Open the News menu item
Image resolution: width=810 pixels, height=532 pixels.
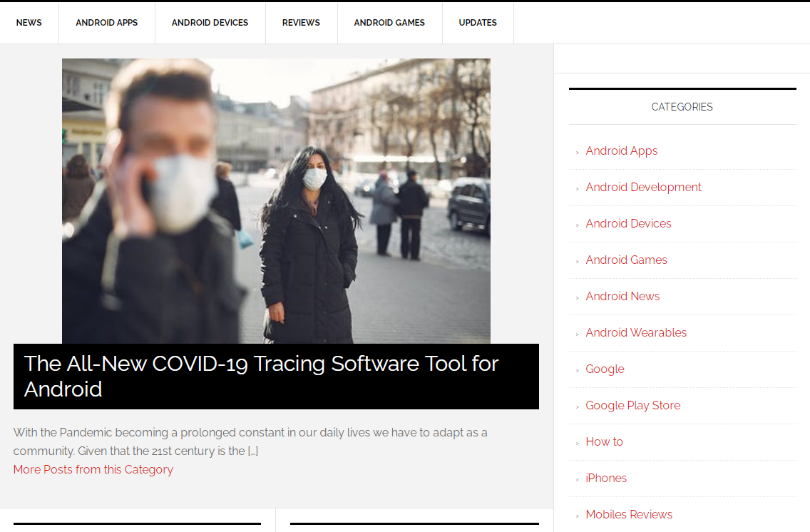click(x=29, y=23)
